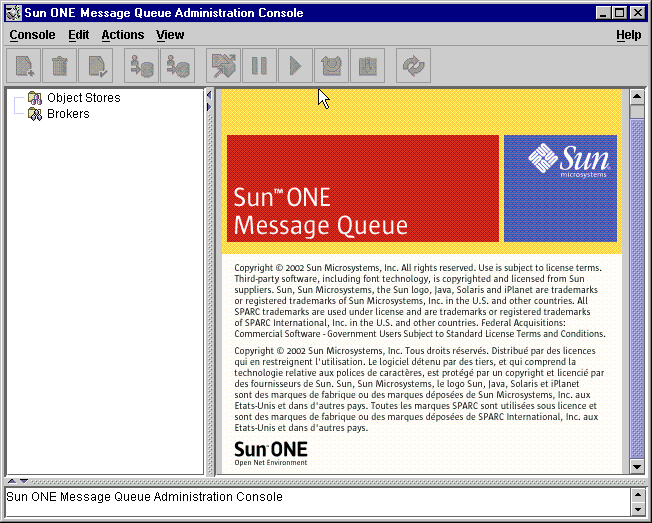Open the Console menu

(x=32, y=35)
